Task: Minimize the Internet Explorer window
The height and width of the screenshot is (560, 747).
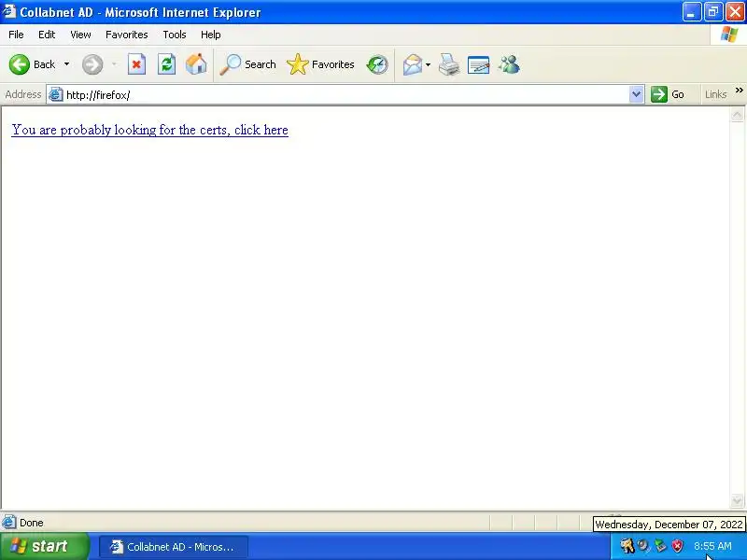Action: point(691,12)
